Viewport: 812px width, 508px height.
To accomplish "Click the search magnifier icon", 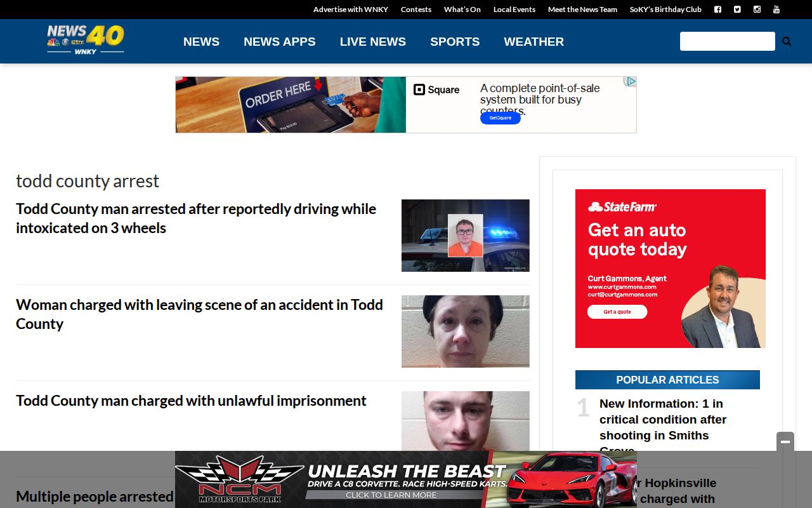I will [x=787, y=41].
